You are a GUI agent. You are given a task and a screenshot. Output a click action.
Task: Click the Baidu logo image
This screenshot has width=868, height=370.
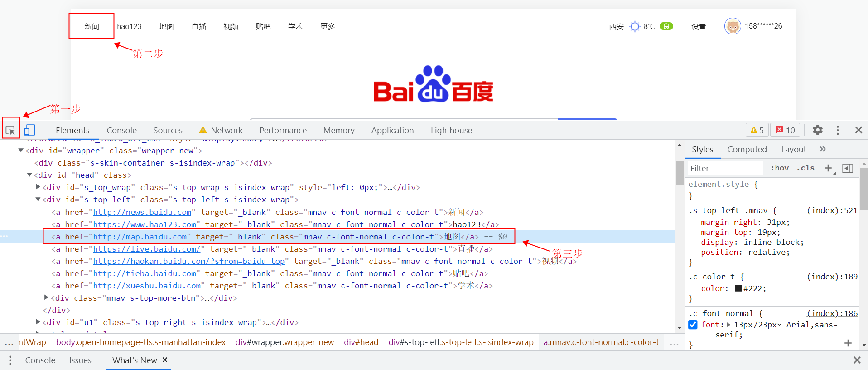433,84
